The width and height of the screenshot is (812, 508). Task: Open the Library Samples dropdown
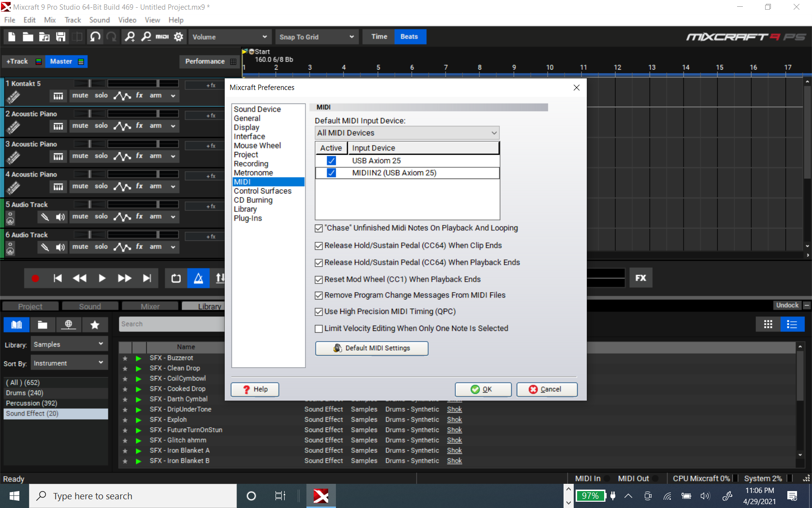click(70, 344)
